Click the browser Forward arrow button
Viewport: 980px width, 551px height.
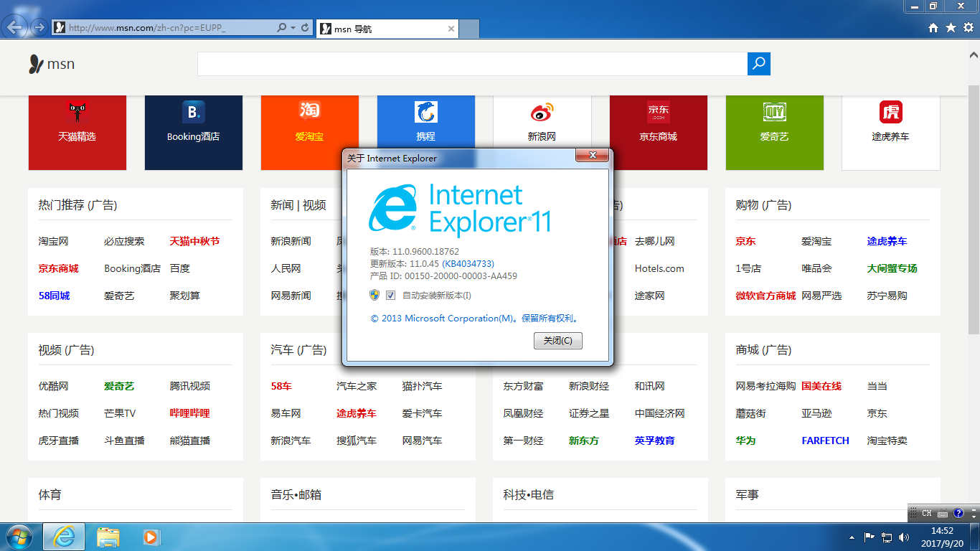pos(39,28)
